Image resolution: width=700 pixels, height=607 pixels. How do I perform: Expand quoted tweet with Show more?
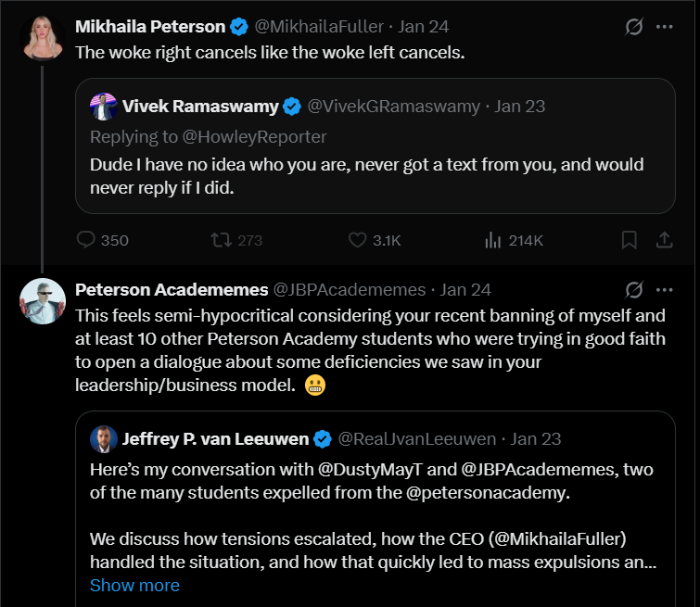[x=134, y=586]
